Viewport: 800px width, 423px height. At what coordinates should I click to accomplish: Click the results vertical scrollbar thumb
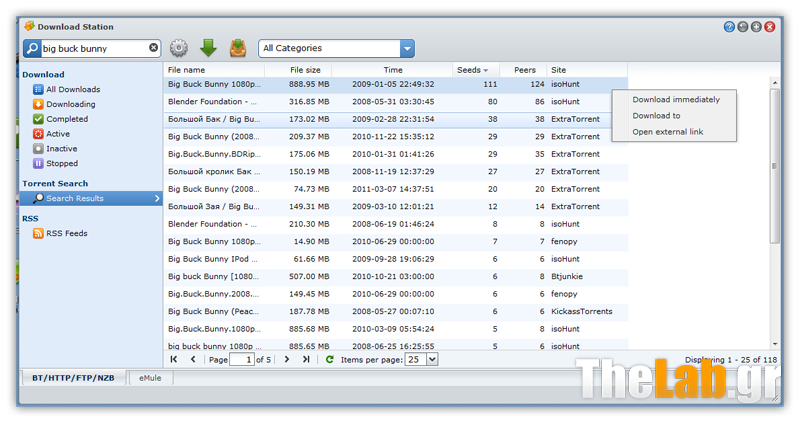tap(774, 166)
